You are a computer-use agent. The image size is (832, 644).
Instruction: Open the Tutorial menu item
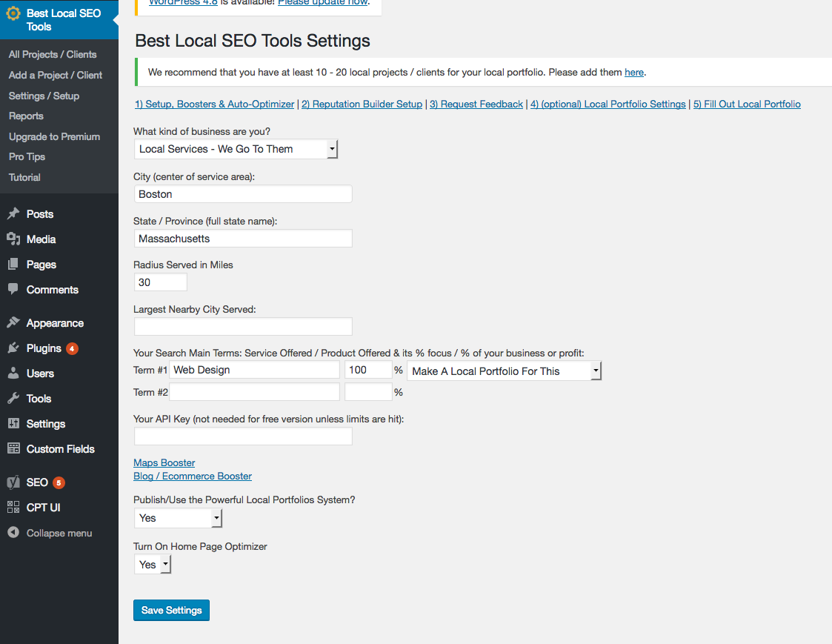24,178
